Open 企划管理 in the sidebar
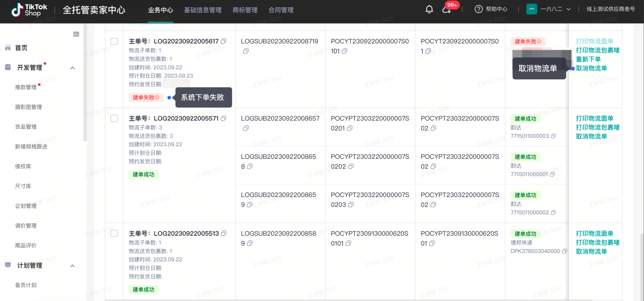 click(x=26, y=206)
